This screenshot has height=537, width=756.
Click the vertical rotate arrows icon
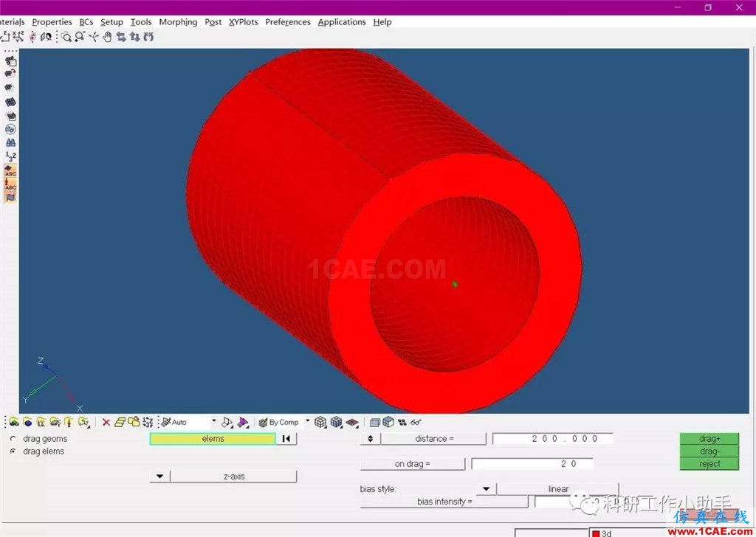tap(135, 37)
